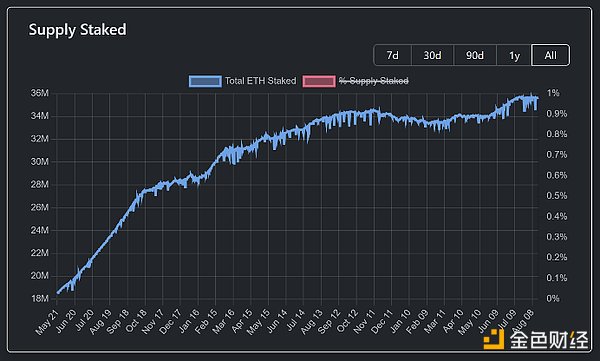Click the 32M y-axis label

[x=39, y=139]
